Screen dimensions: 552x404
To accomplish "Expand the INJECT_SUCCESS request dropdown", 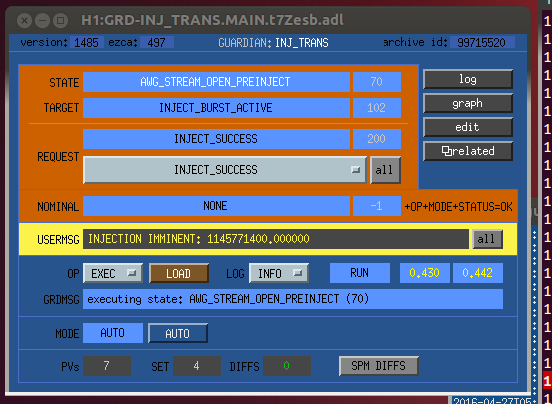I will (225, 170).
